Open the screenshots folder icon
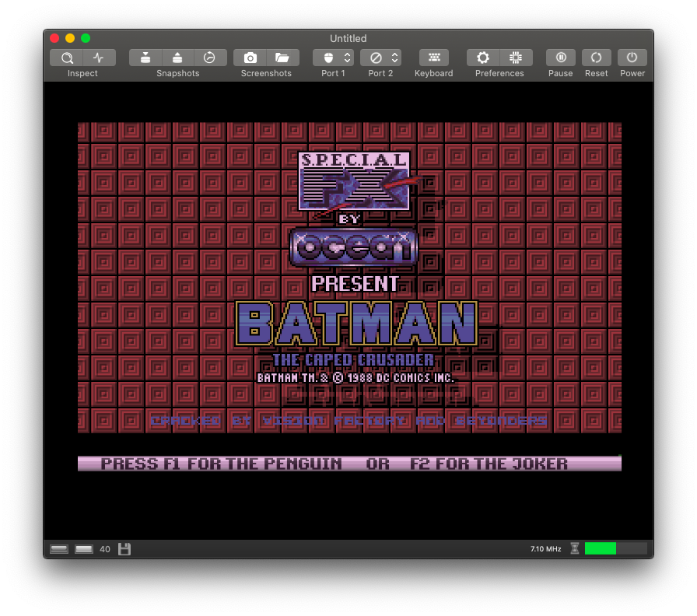This screenshot has width=697, height=616. (282, 58)
